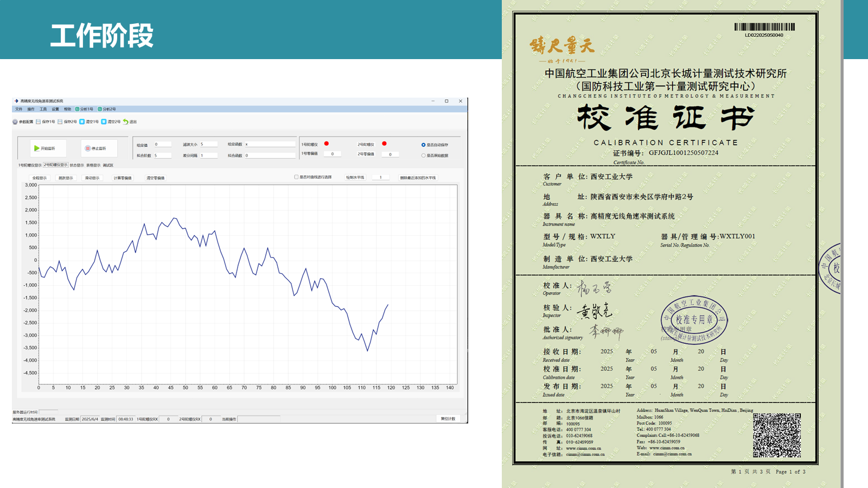868x488 pixels.
Task: Click the 保存1号 save icon
Action: tap(39, 122)
